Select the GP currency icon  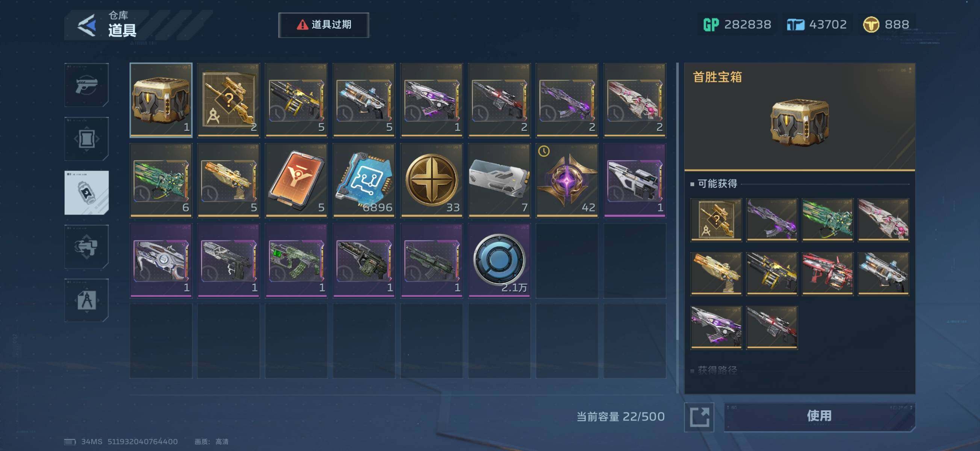711,25
